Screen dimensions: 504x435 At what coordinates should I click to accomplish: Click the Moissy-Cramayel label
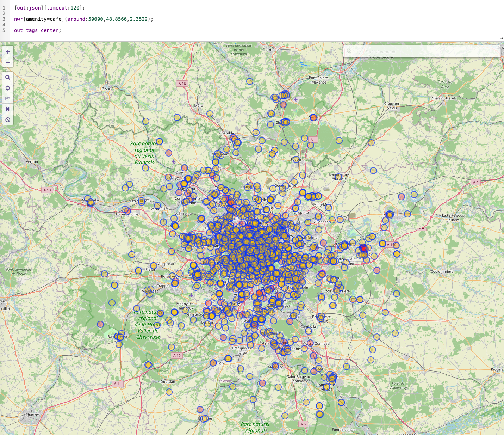coord(316,343)
